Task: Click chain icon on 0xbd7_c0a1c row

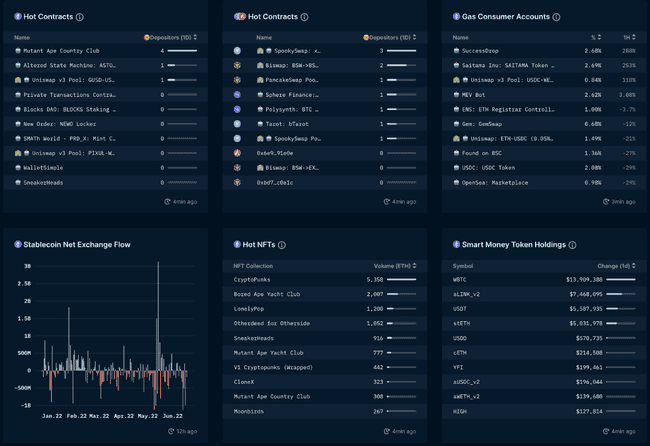Action: 237,182
